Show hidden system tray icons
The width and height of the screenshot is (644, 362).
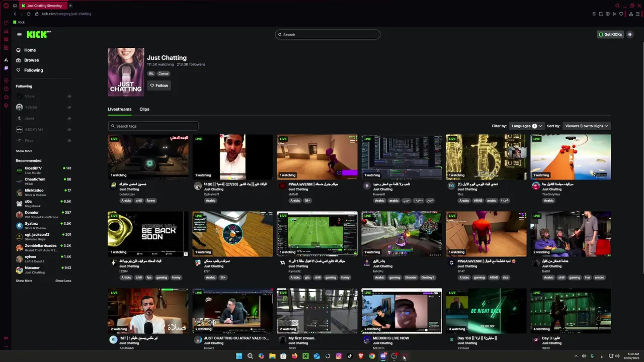(x=576, y=356)
